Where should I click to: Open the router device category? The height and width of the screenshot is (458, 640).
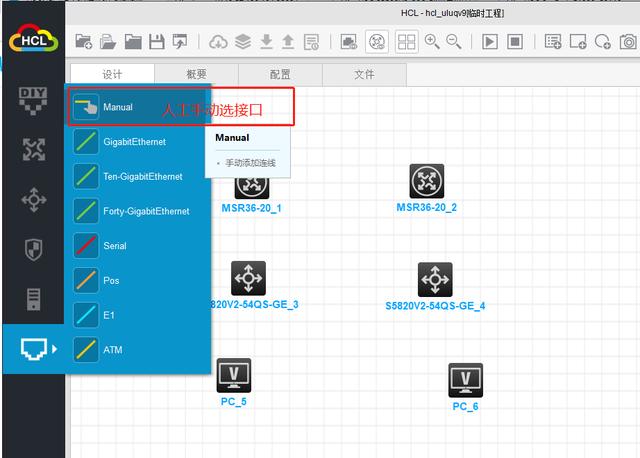pyautogui.click(x=33, y=149)
